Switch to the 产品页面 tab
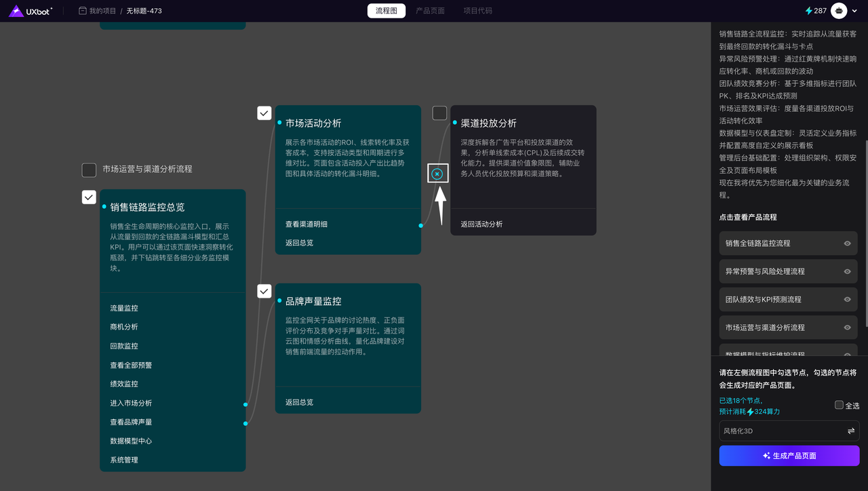Viewport: 868px width, 491px height. pos(430,11)
